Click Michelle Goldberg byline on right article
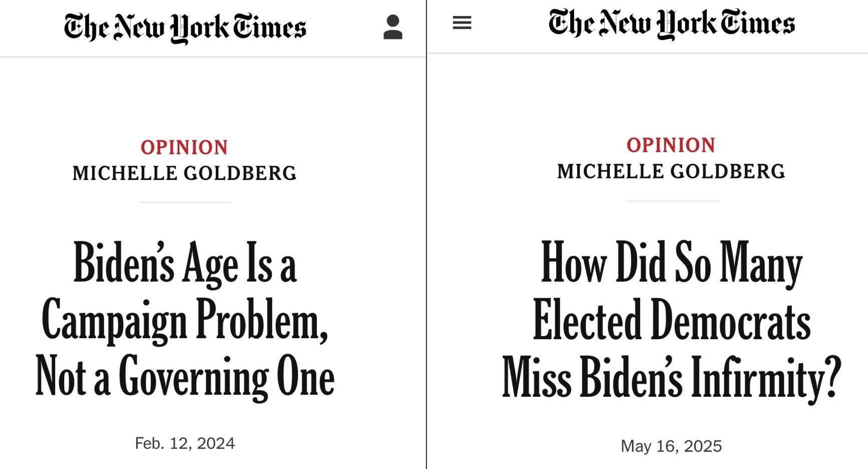This screenshot has height=469, width=868. point(671,171)
